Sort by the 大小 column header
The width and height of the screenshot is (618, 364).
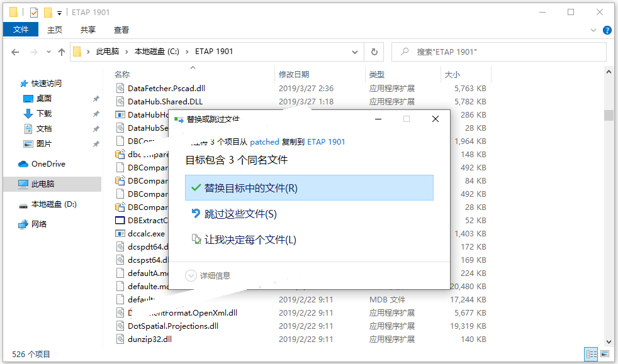coord(452,74)
